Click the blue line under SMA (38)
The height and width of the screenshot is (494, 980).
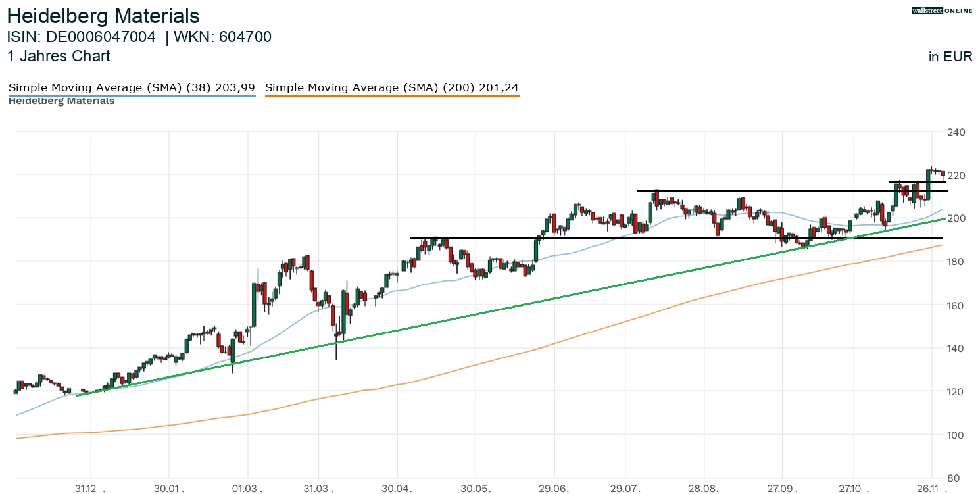[132, 97]
